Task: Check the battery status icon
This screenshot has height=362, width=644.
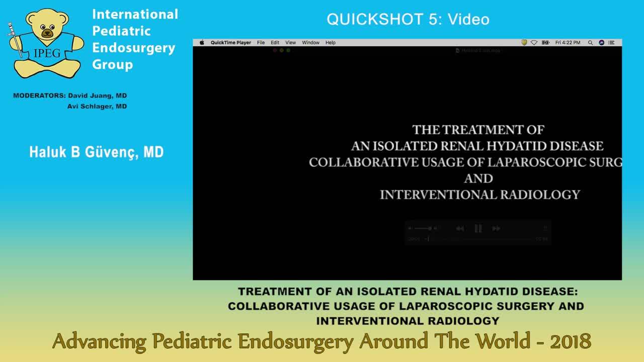Action: coord(544,42)
